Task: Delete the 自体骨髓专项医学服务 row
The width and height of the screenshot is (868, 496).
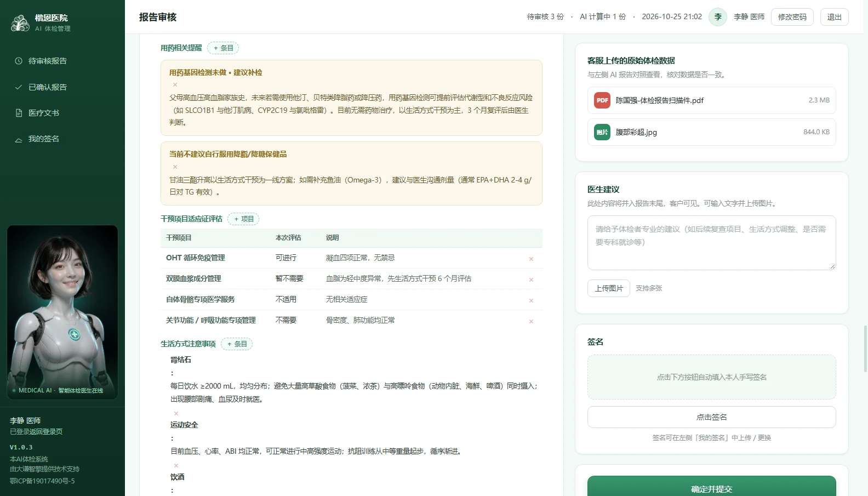Action: point(531,300)
